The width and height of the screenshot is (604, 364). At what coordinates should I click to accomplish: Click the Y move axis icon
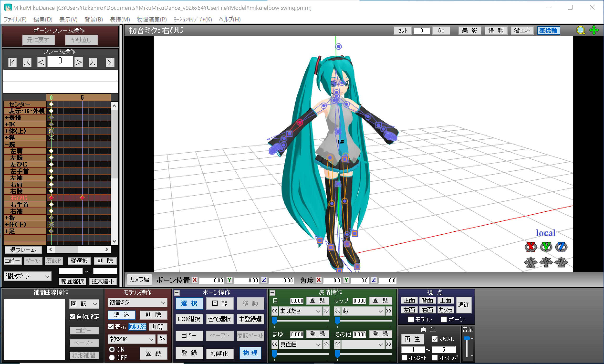point(546,262)
